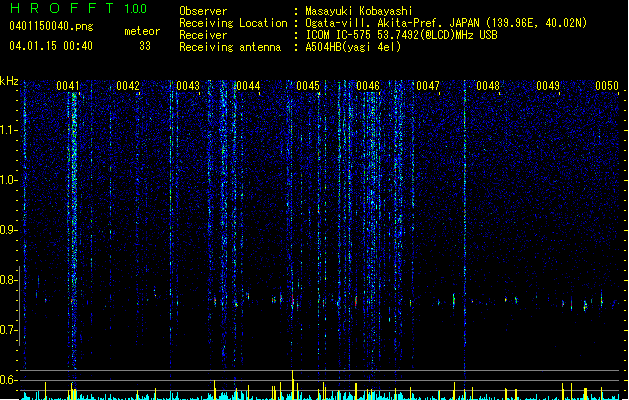Viewport: 629px width, 400px height.
Task: Click the 0049 time marker
Action: 548,86
